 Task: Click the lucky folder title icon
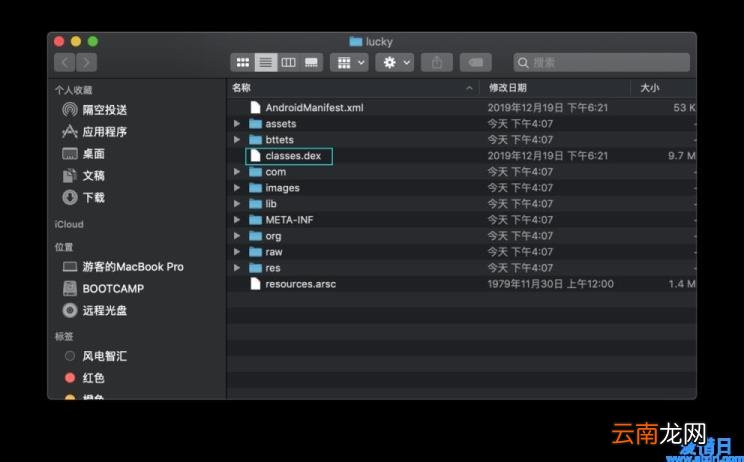pos(355,42)
